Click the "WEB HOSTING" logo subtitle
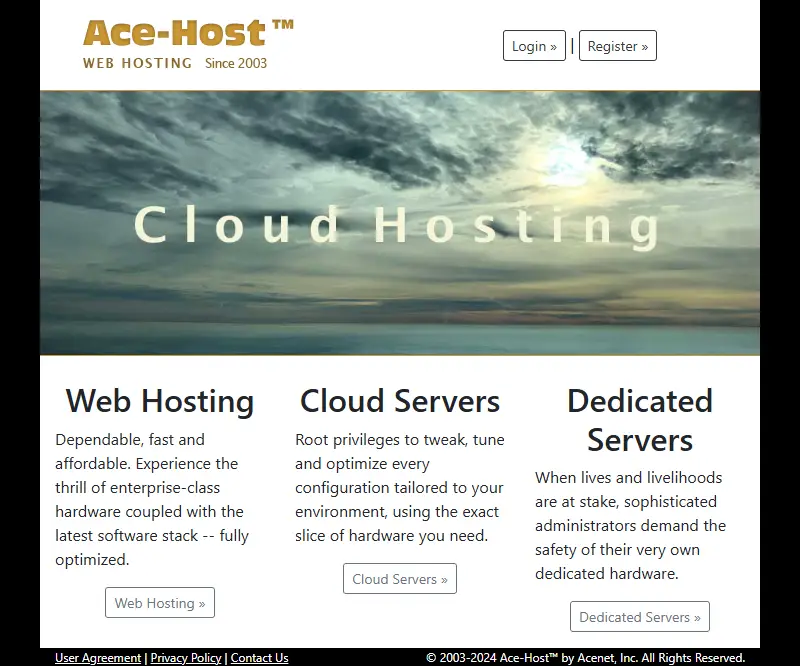Image resolution: width=800 pixels, height=666 pixels. click(137, 63)
